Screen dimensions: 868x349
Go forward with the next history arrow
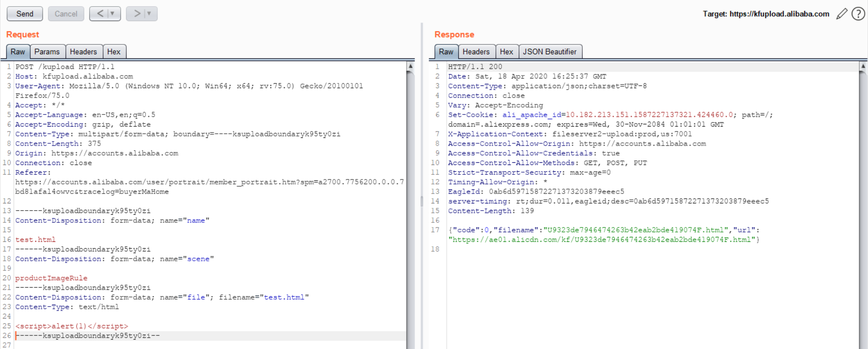[137, 14]
